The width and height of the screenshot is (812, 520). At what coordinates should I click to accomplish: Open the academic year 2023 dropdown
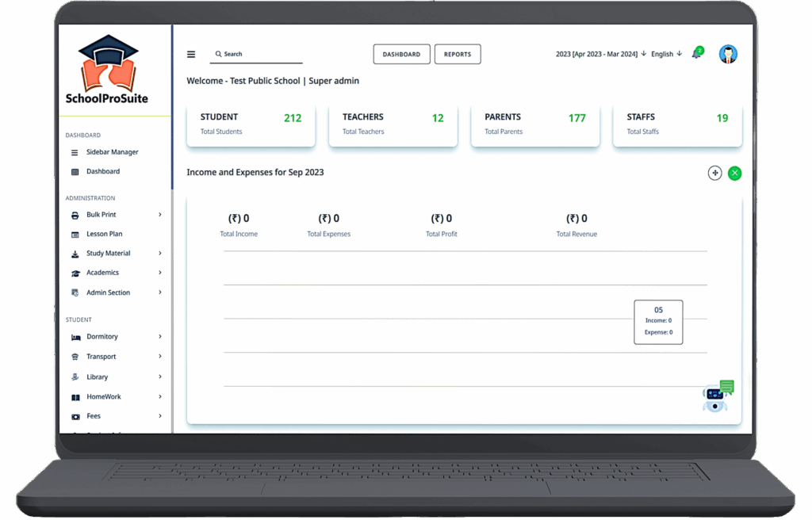[601, 54]
